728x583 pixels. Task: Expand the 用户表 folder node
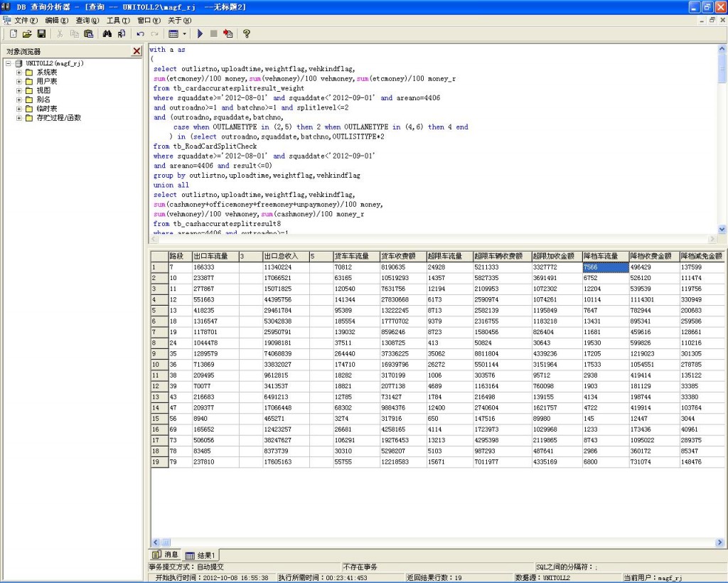tap(20, 82)
